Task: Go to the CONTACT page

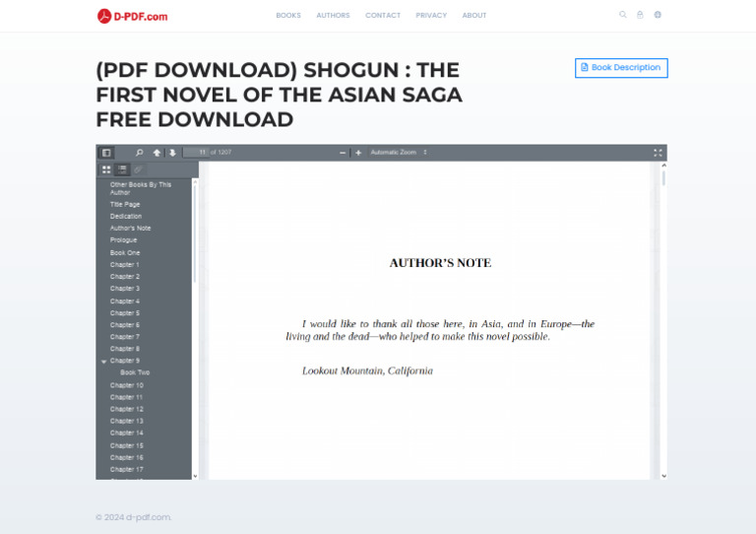Action: coord(383,16)
